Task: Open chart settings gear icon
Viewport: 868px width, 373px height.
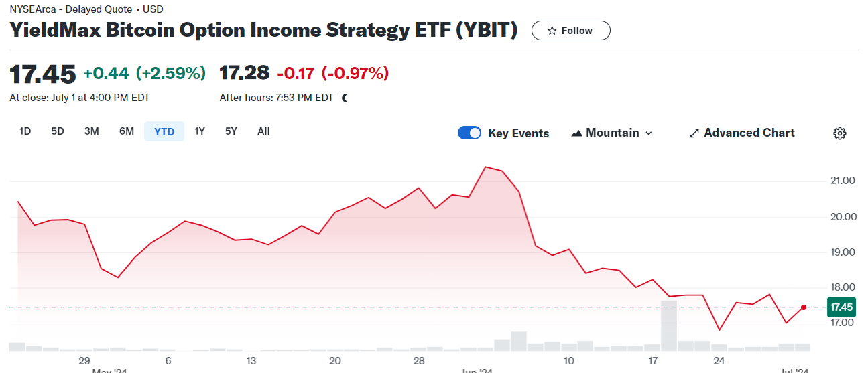Action: click(x=839, y=133)
